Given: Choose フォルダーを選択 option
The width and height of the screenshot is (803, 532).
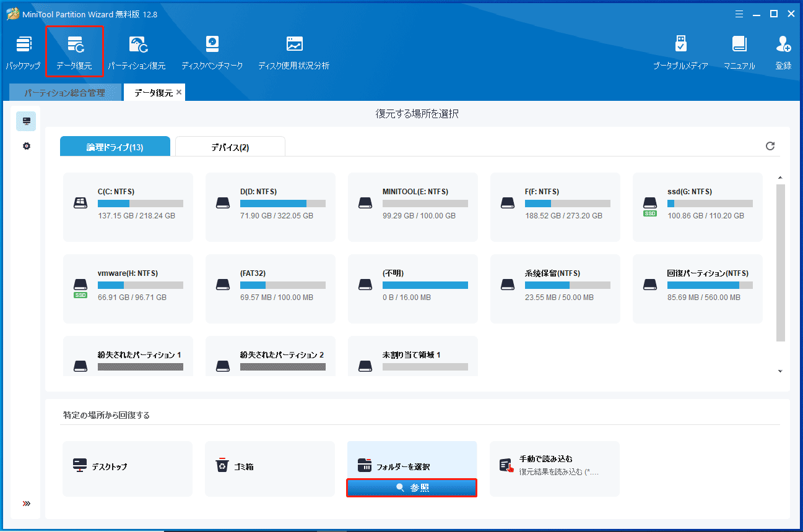Looking at the screenshot, I should pyautogui.click(x=412, y=461).
